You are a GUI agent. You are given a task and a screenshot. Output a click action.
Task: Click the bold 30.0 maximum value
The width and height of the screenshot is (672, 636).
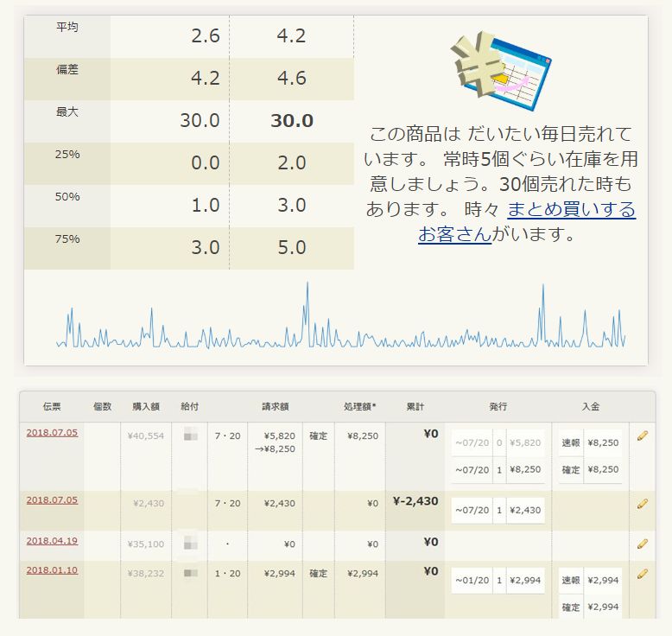(x=292, y=121)
